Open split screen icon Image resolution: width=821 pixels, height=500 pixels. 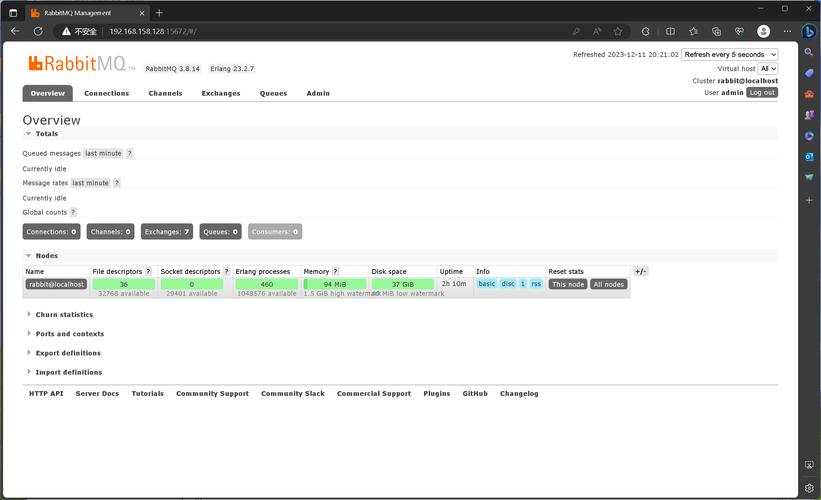(670, 31)
